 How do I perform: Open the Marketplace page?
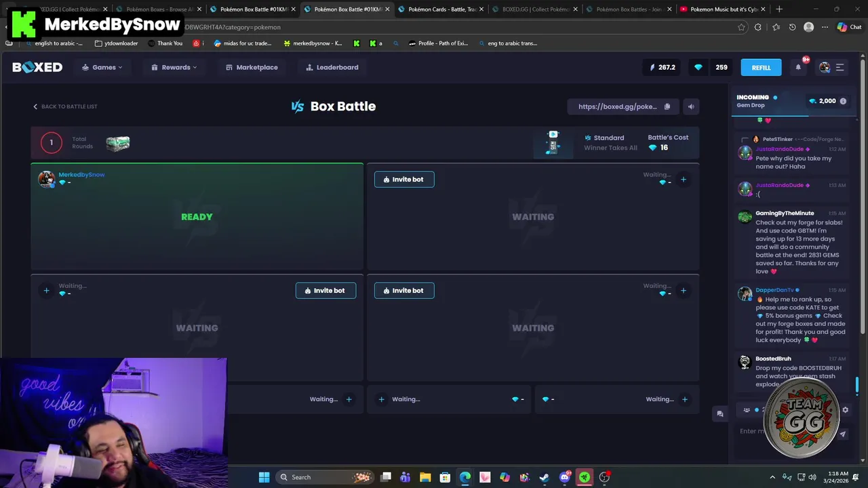pos(252,67)
